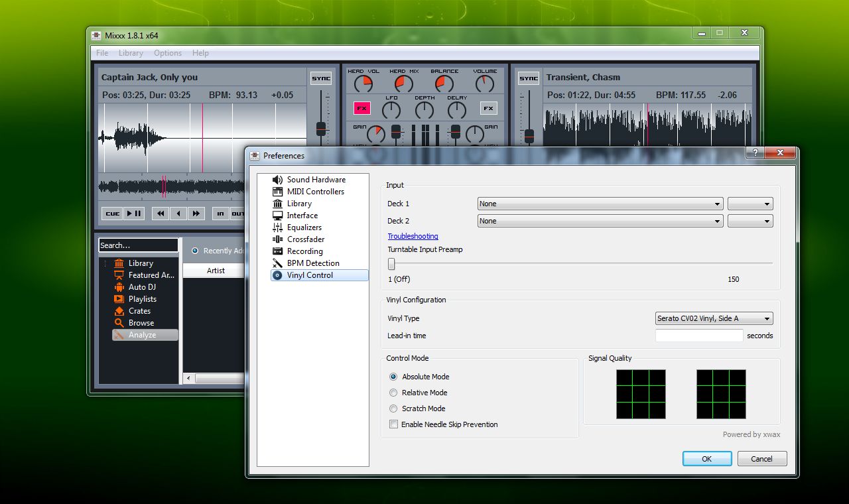Viewport: 849px width, 504px height.
Task: Click orange Library icon in Mixxx sidebar
Action: (119, 263)
